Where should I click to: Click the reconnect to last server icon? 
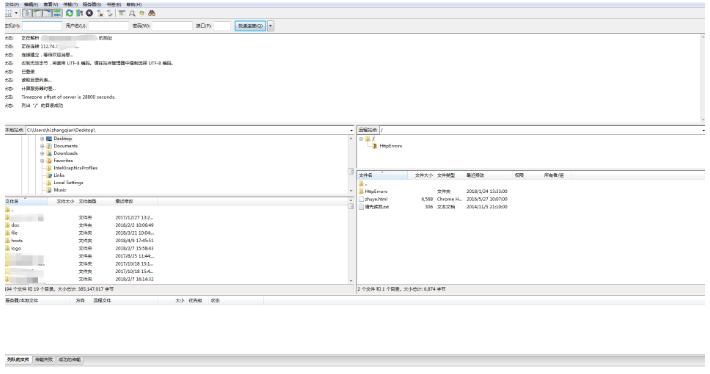(110, 13)
